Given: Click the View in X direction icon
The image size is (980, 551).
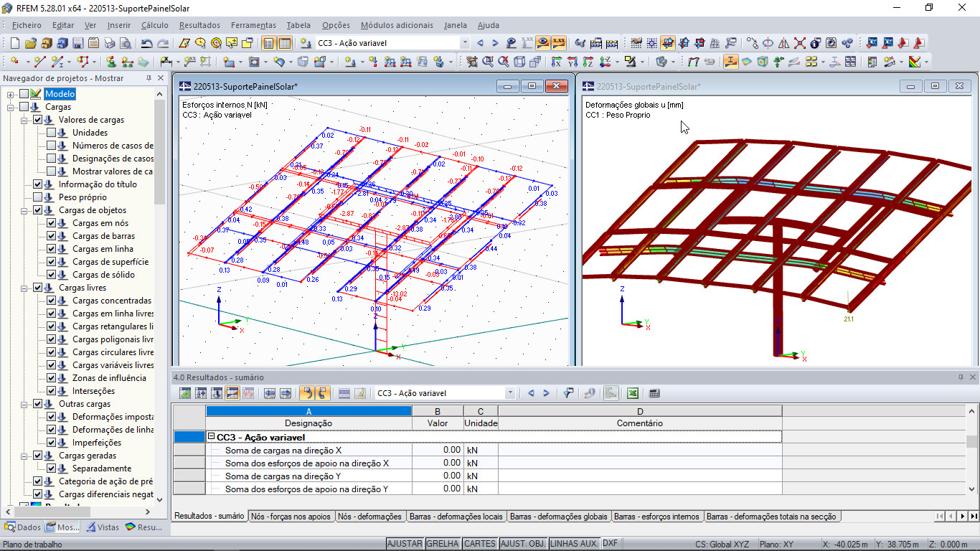Looking at the screenshot, I should [557, 62].
